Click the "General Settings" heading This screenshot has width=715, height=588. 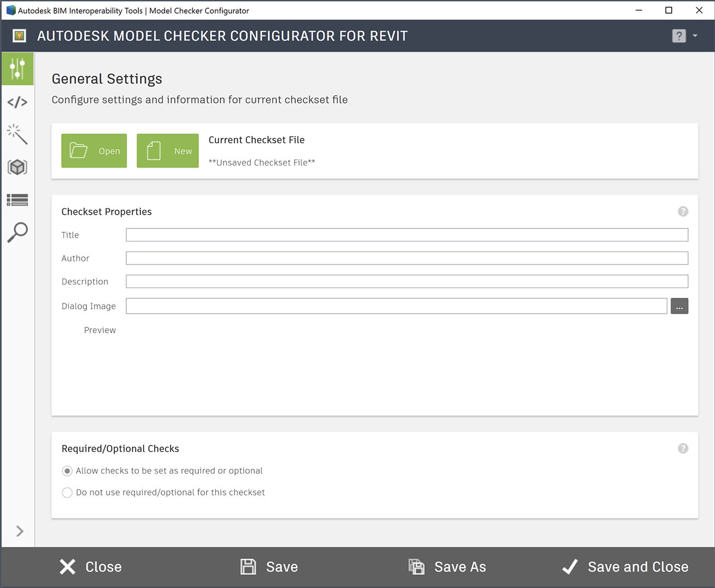tap(107, 79)
